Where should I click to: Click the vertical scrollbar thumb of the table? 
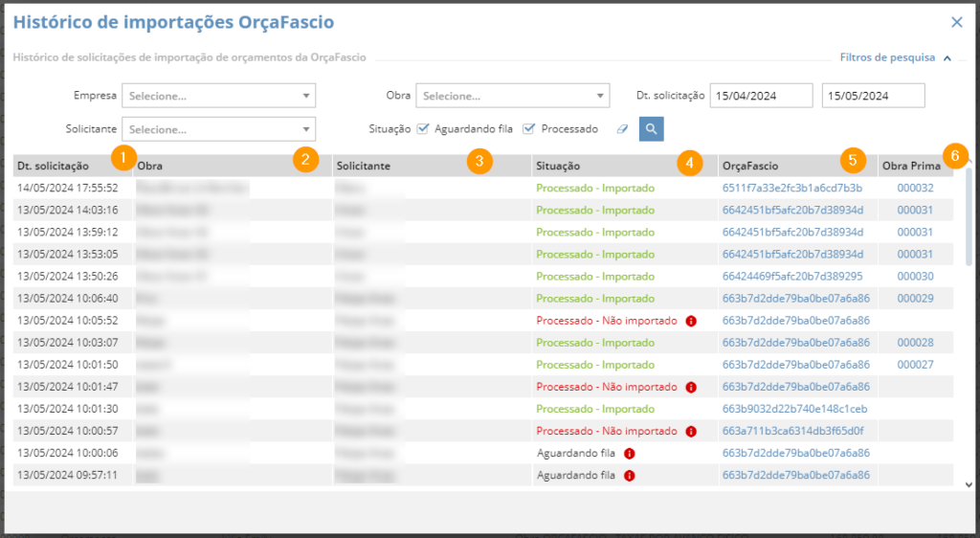(969, 216)
